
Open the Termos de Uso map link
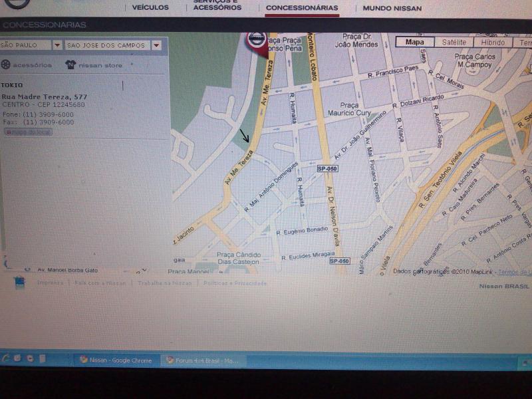(515, 272)
